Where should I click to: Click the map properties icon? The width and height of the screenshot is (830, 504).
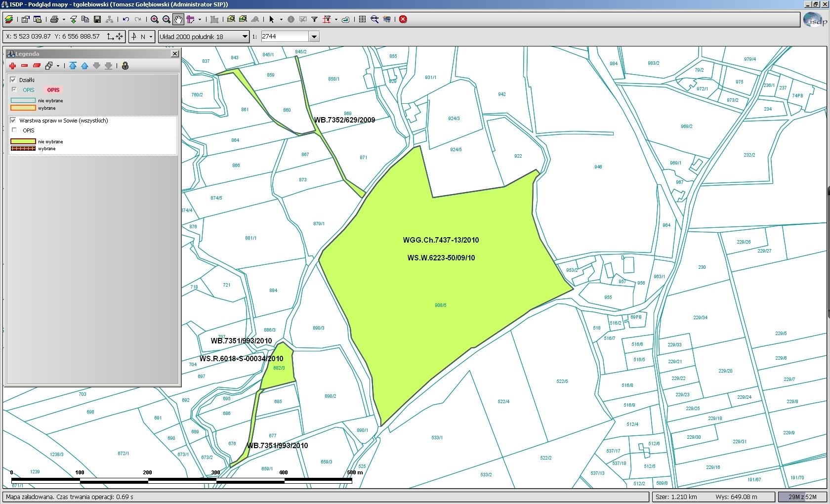pyautogui.click(x=25, y=19)
